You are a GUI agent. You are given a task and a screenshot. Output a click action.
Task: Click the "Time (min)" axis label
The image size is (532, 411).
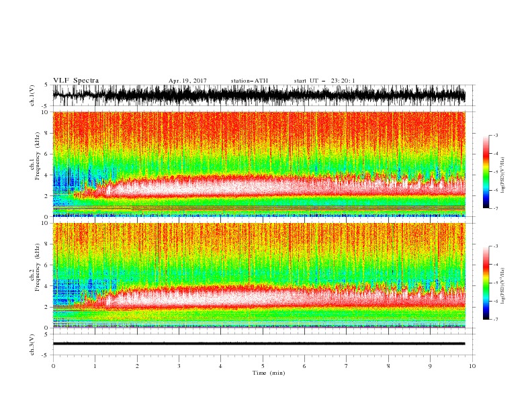[x=269, y=373]
